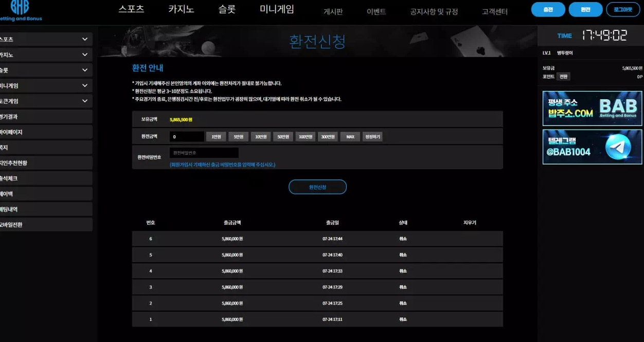Screen dimensions: 644x342
Task: Reset amount with the 정정하기 button
Action: (x=372, y=137)
